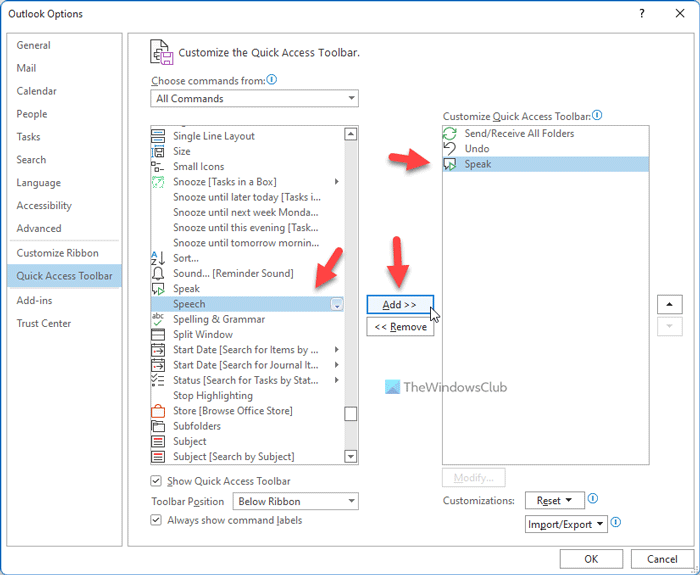Click the bell icon for Reminder Sound
Screen dimensions: 700x575
click(x=158, y=273)
